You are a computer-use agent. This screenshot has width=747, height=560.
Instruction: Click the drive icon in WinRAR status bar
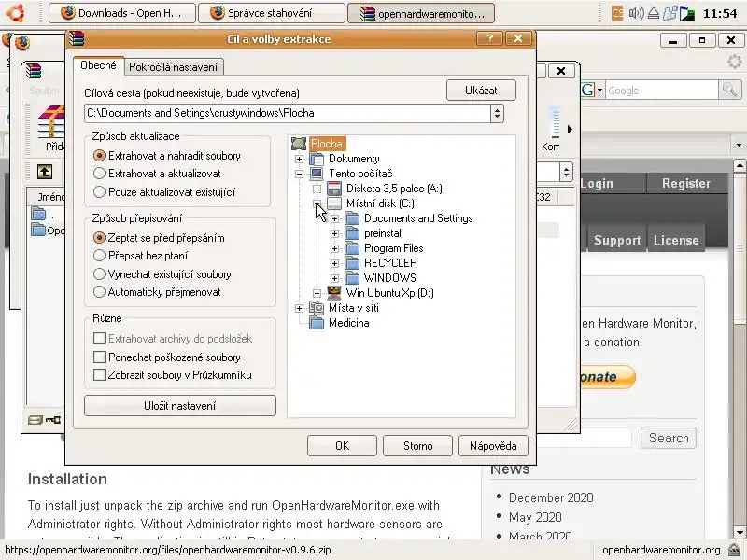(35, 419)
